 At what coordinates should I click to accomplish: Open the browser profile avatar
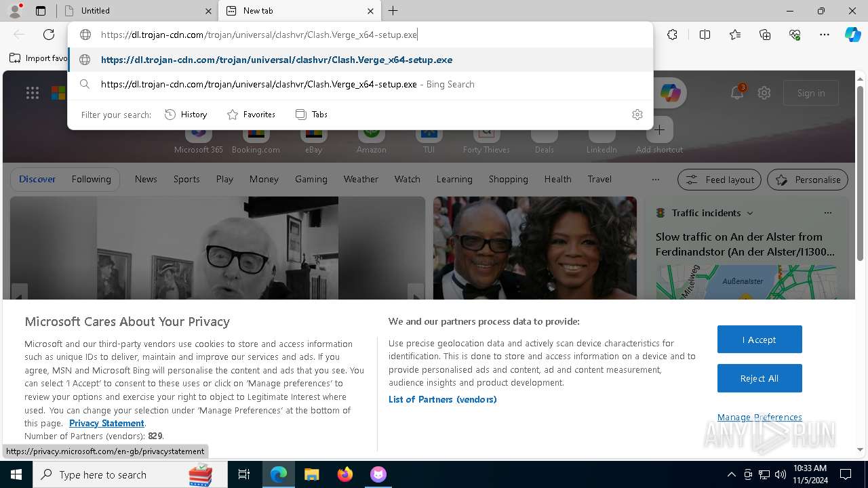15,10
